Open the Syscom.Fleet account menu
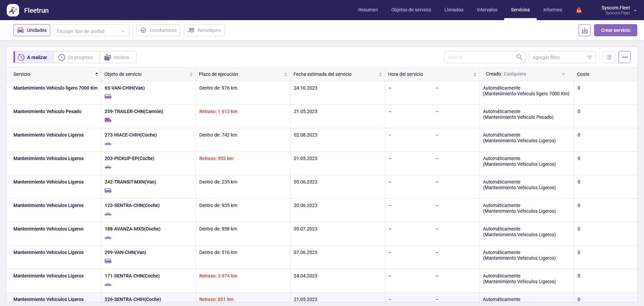Screen dimensions: 644x306 pyautogui.click(x=619, y=10)
